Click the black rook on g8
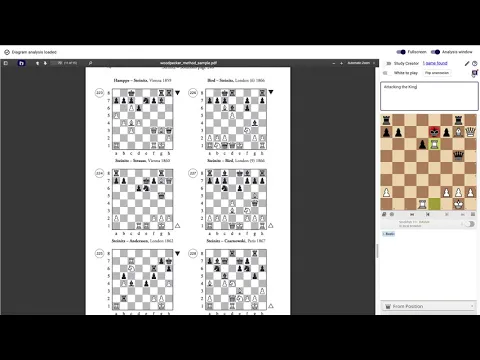This screenshot has width=480, height=360. (458, 120)
